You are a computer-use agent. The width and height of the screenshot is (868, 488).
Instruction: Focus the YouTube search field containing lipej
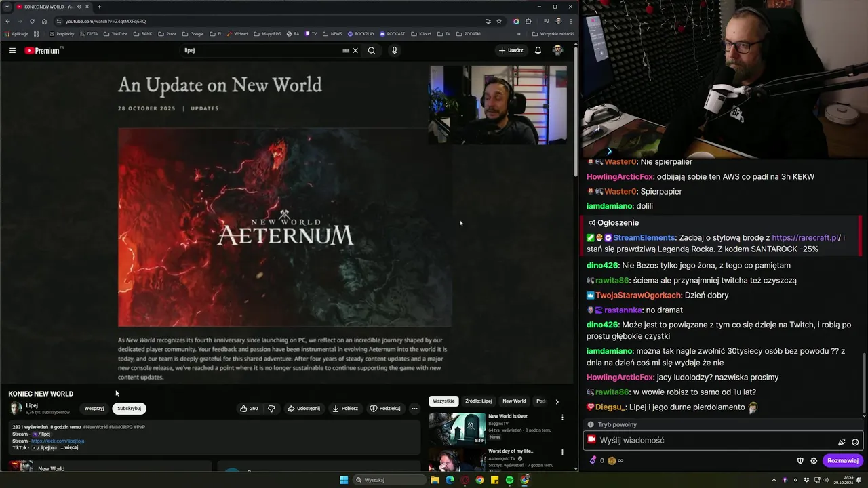261,50
